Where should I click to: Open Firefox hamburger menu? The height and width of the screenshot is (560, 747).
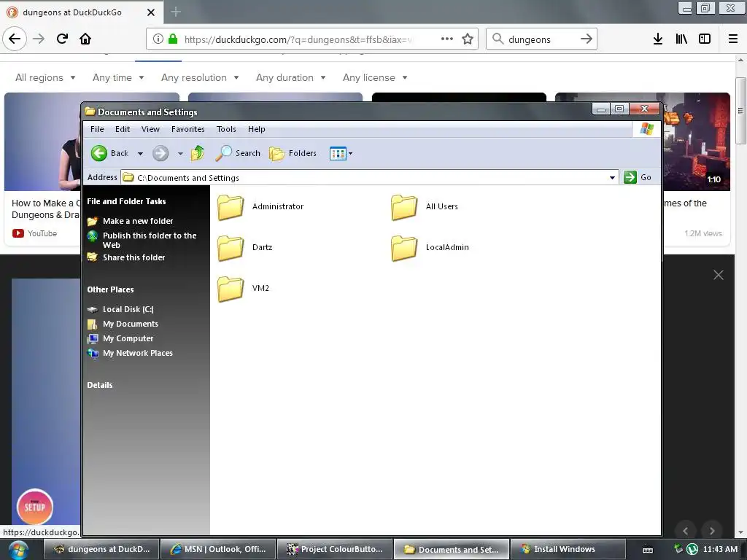pos(733,39)
